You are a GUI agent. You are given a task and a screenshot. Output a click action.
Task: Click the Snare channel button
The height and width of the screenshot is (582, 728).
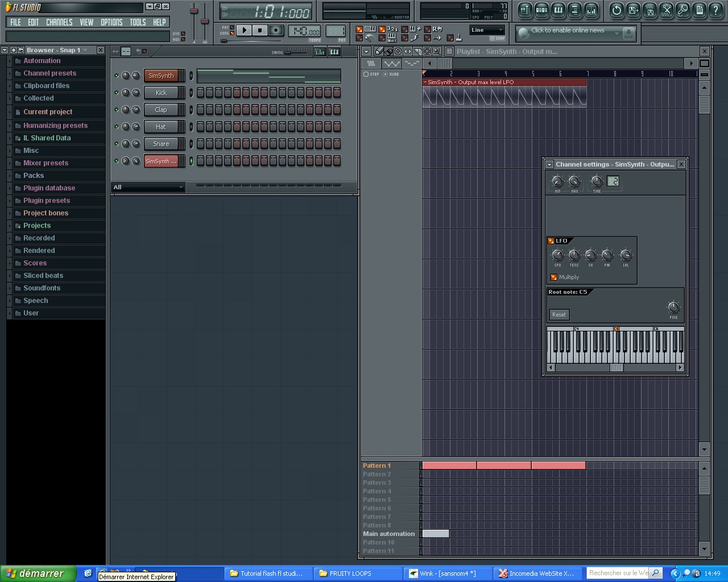point(161,144)
